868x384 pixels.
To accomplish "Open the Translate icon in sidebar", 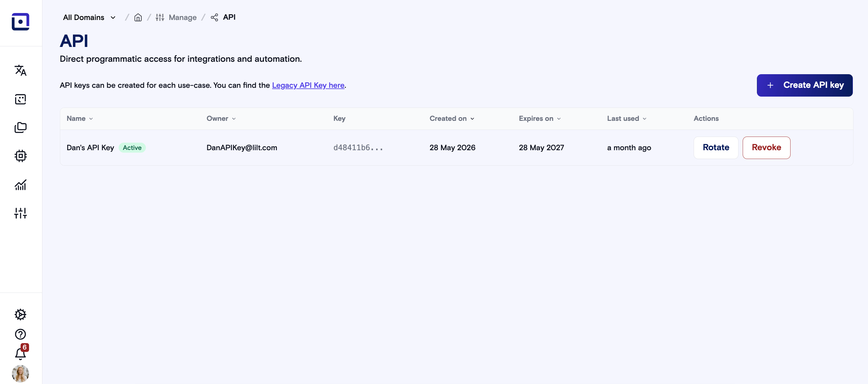I will [21, 71].
